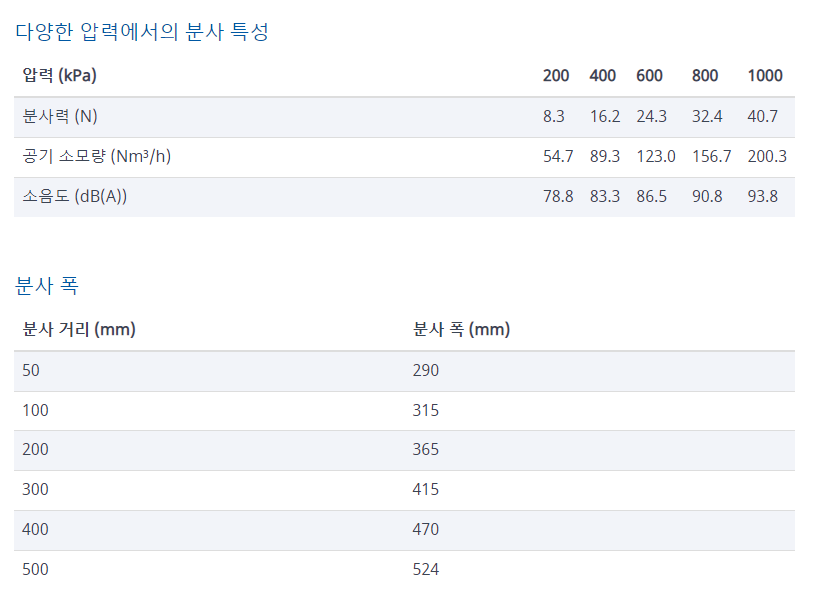
Task: Click the 78.8 noise level cell
Action: coord(558,197)
